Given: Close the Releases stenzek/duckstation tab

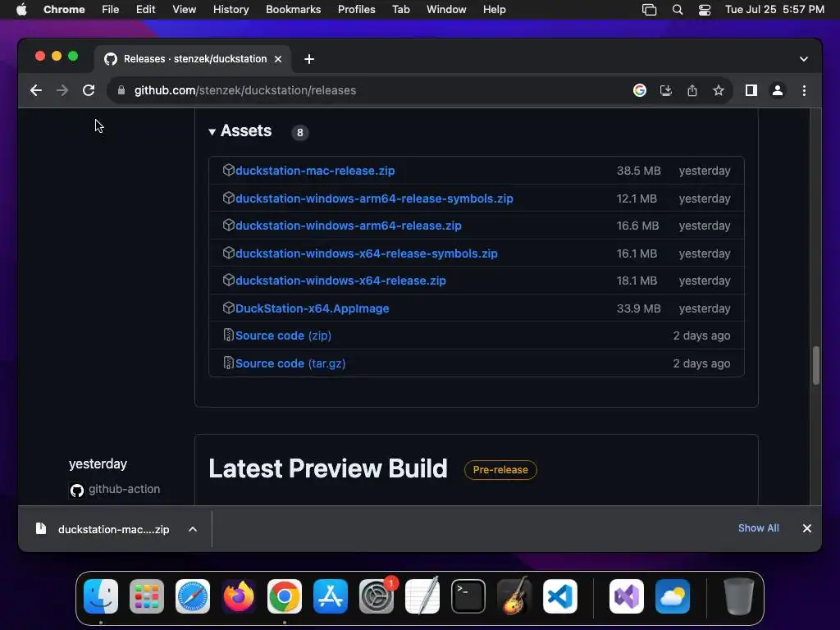Looking at the screenshot, I should [278, 59].
